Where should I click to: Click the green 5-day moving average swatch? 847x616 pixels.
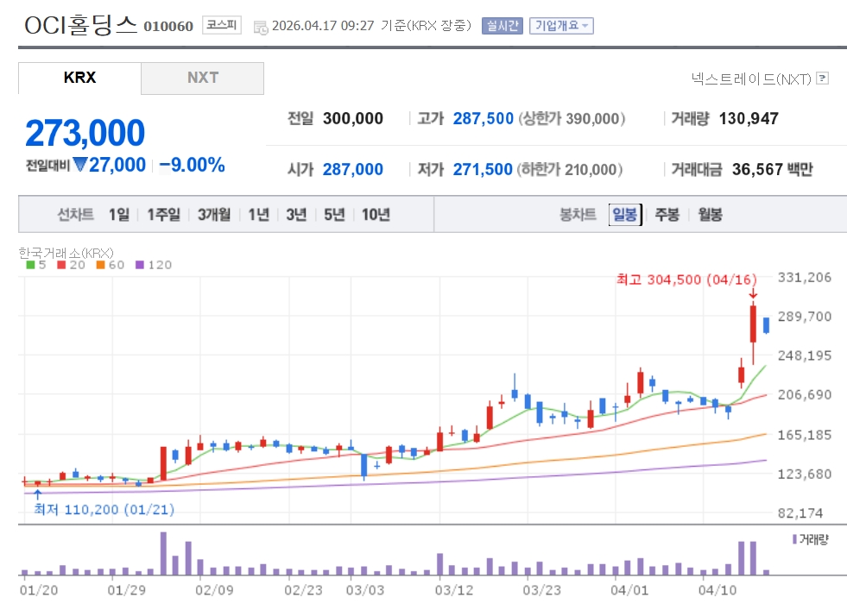tap(30, 265)
